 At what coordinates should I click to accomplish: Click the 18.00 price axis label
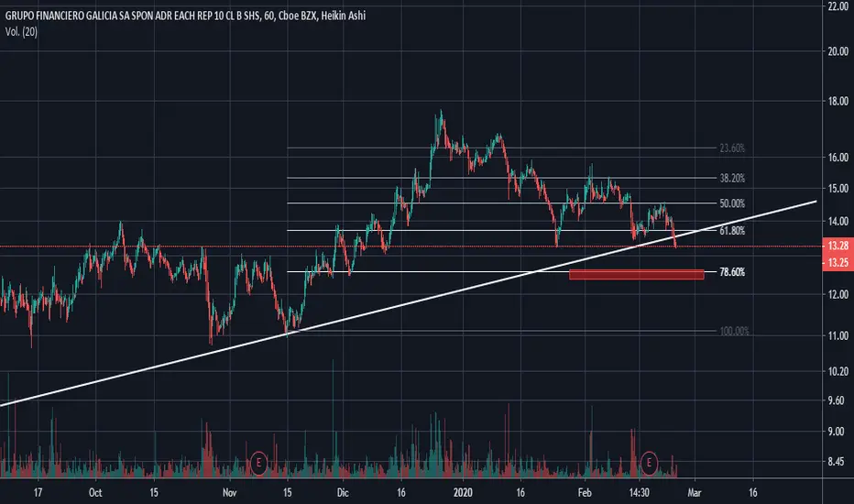(x=836, y=101)
